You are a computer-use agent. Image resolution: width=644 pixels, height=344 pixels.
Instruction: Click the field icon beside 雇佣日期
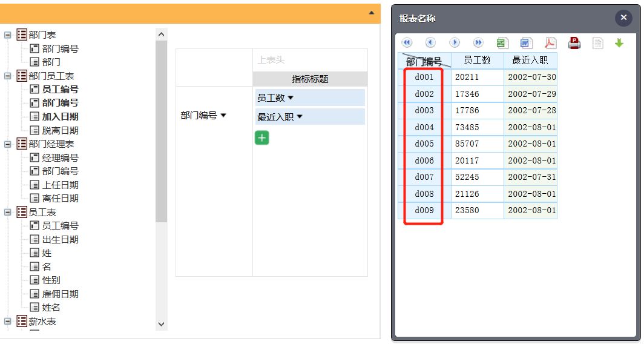point(34,294)
